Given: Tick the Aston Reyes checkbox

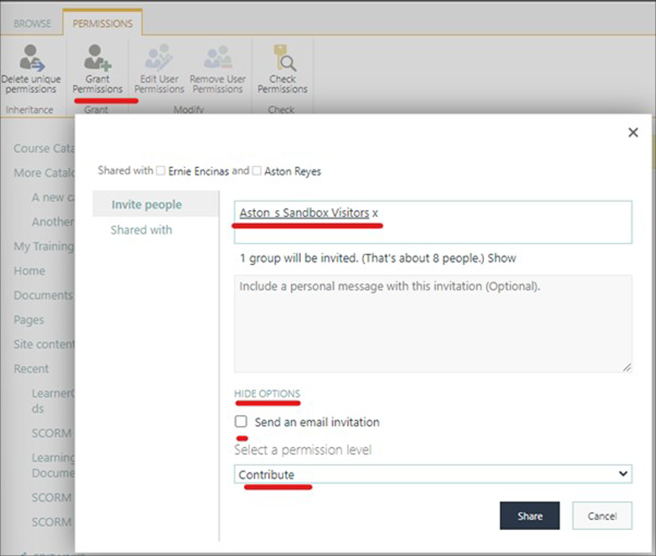Looking at the screenshot, I should [x=257, y=171].
